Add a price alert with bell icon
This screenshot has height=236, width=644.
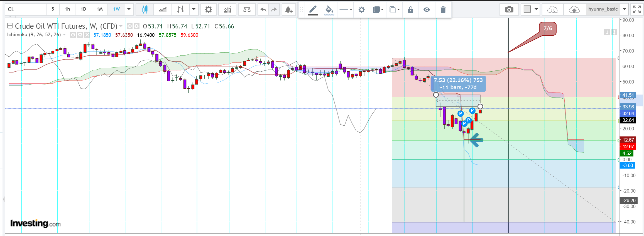[x=289, y=9]
